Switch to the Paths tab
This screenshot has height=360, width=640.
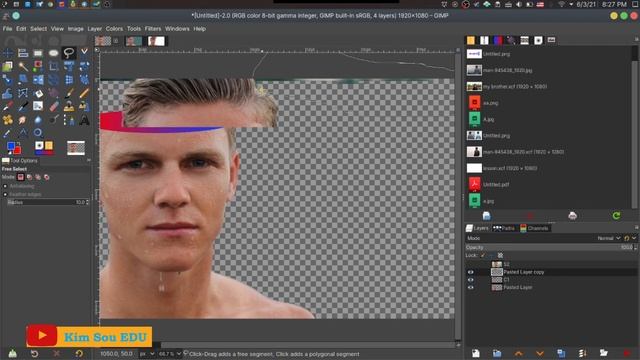coord(504,228)
